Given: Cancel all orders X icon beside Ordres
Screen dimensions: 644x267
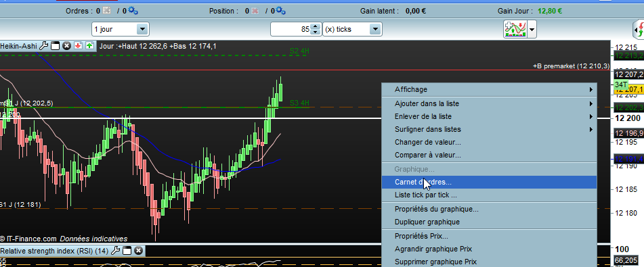Looking at the screenshot, I should click(x=107, y=11).
